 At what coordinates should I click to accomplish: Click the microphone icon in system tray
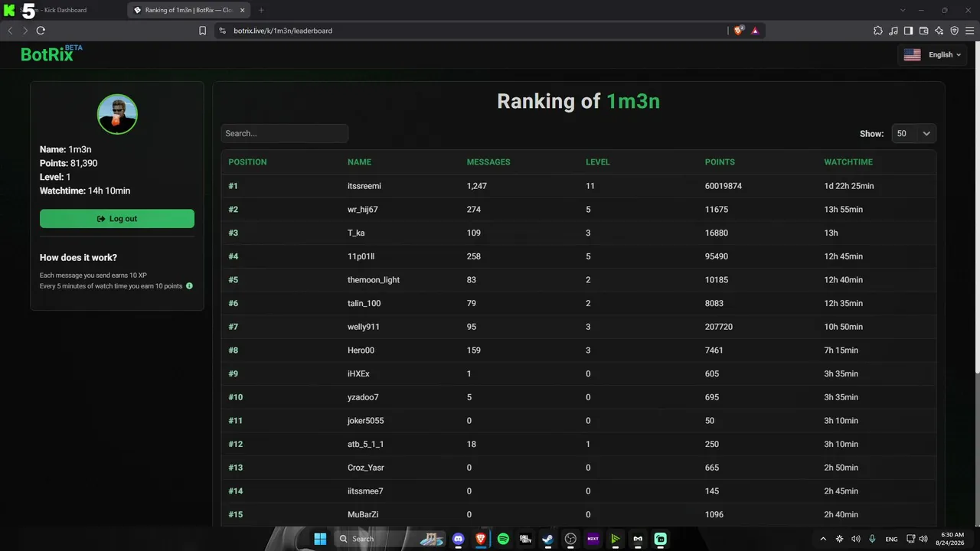click(872, 539)
